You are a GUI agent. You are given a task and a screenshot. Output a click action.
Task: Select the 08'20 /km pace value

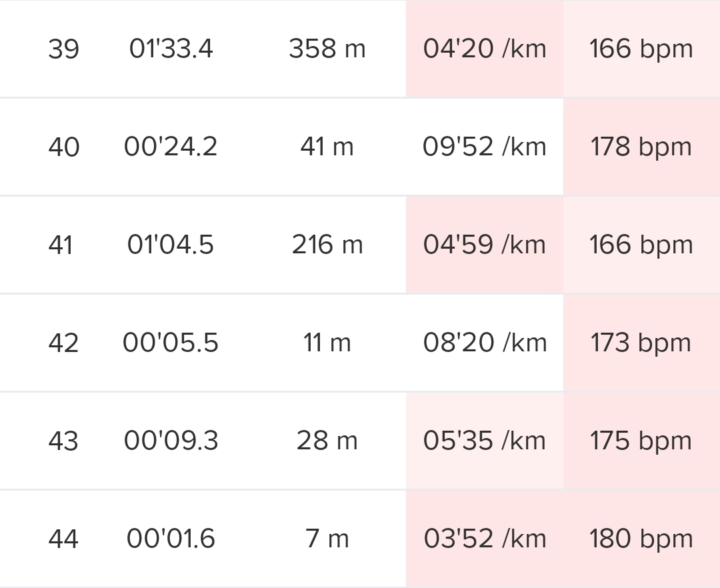coord(485,343)
